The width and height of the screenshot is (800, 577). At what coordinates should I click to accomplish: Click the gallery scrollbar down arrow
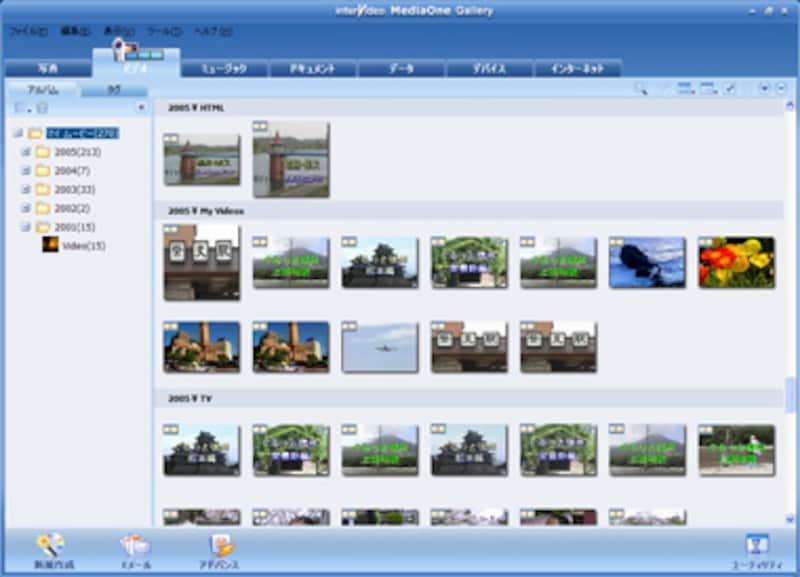(x=790, y=520)
